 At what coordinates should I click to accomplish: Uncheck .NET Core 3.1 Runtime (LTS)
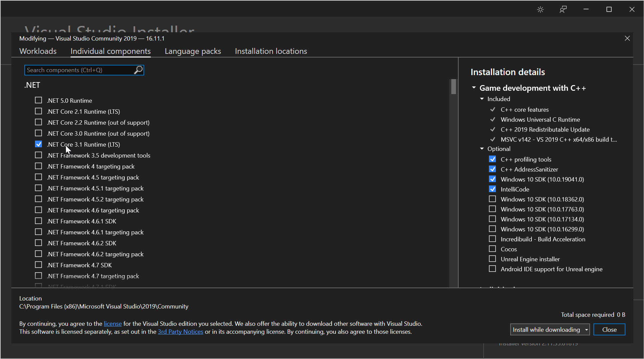(39, 144)
